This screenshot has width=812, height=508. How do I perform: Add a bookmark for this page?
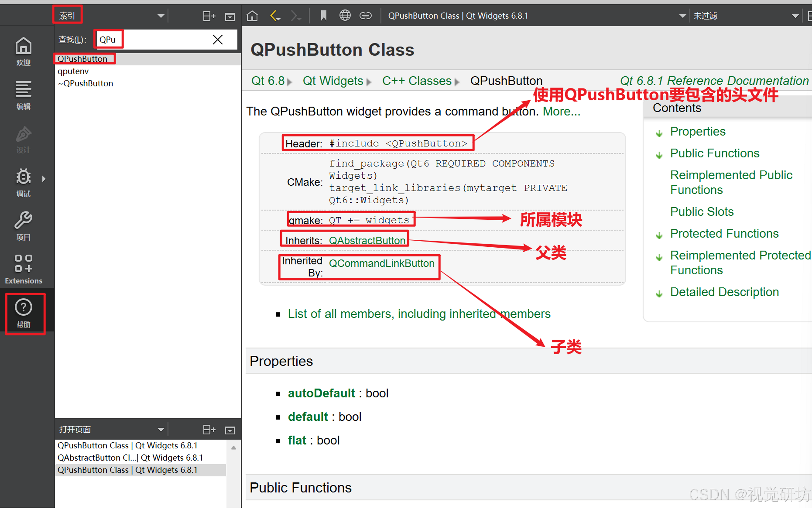(x=323, y=16)
